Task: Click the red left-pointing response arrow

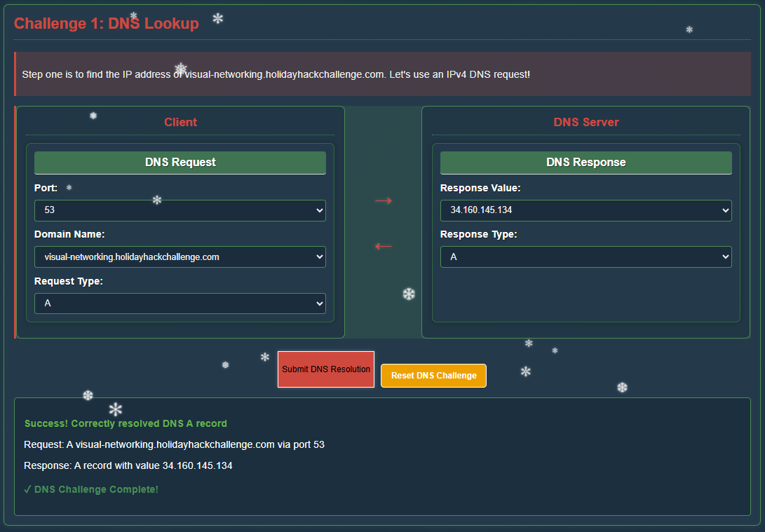Action: (x=383, y=246)
